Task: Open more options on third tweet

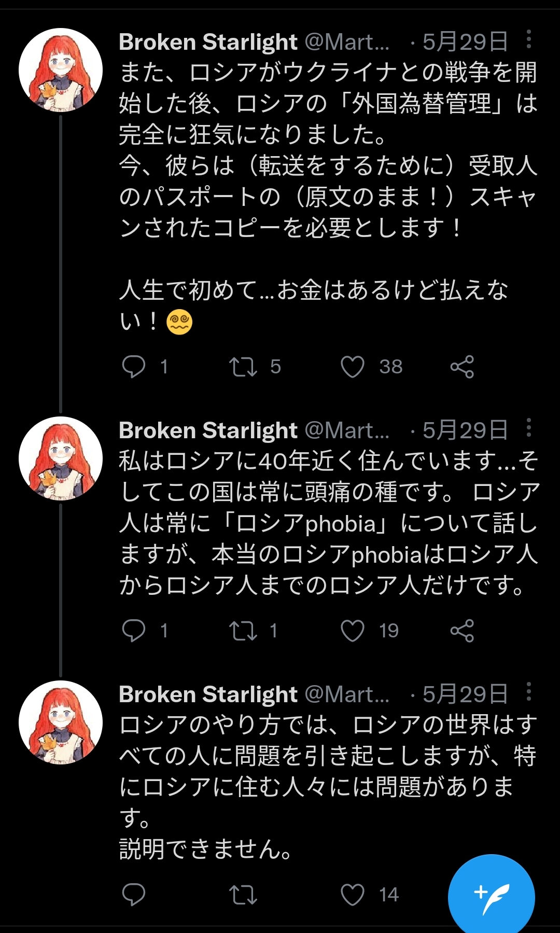Action: point(528,692)
